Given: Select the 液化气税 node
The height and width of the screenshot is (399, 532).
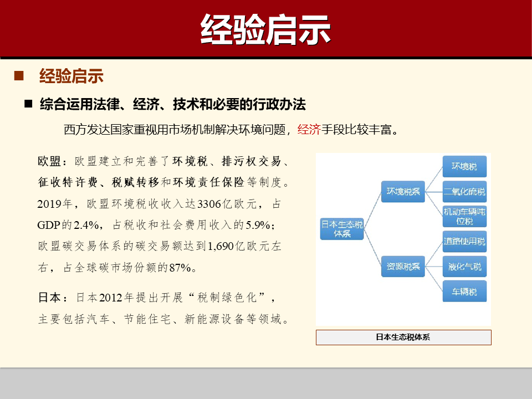Looking at the screenshot, I should [465, 266].
